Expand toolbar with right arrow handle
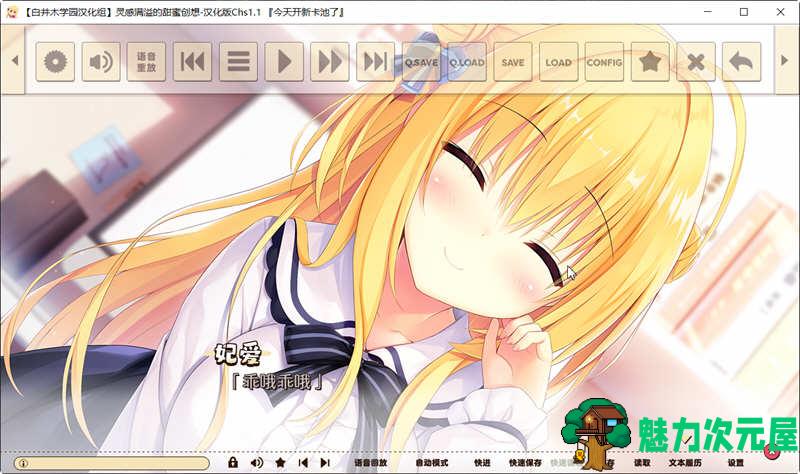The image size is (800, 474). 785,60
